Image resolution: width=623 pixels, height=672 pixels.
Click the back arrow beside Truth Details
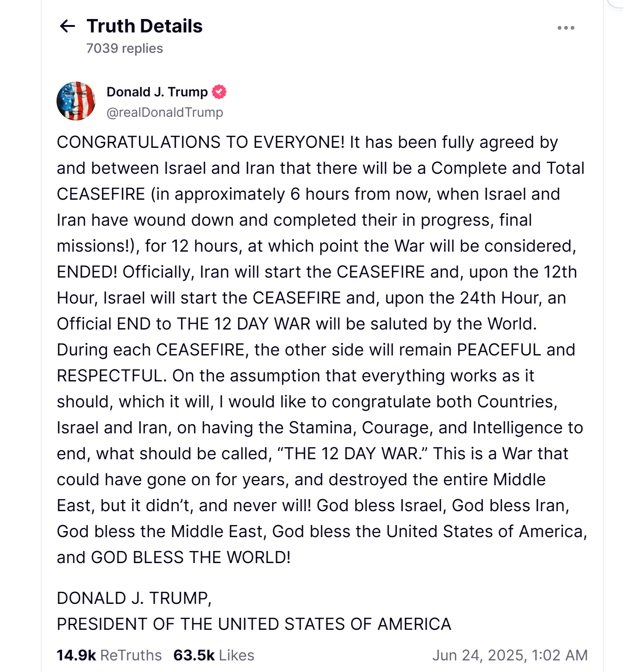tap(68, 26)
